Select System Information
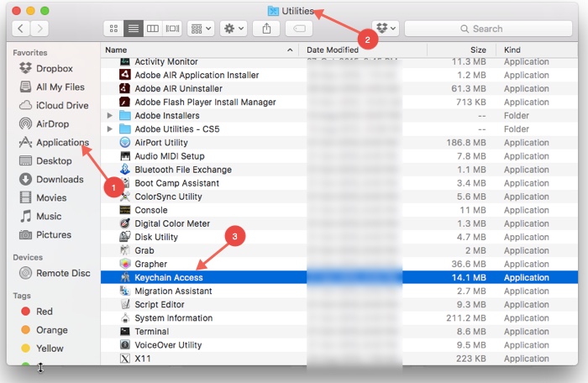 coord(339,318)
